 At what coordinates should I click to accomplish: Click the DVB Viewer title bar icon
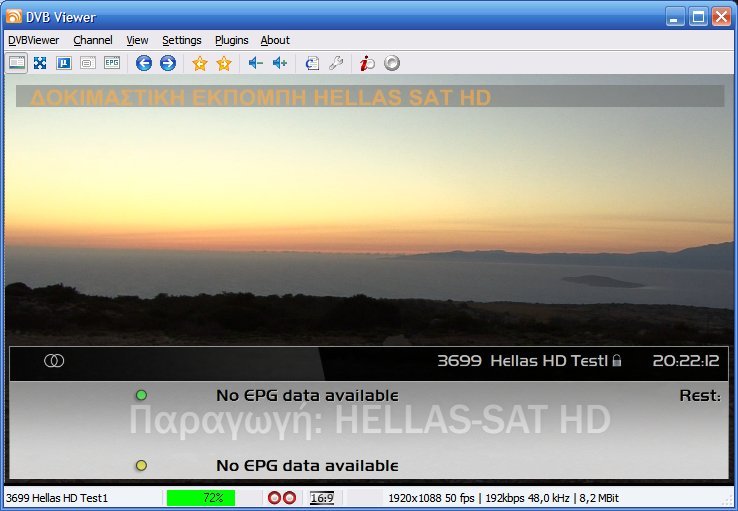point(14,17)
